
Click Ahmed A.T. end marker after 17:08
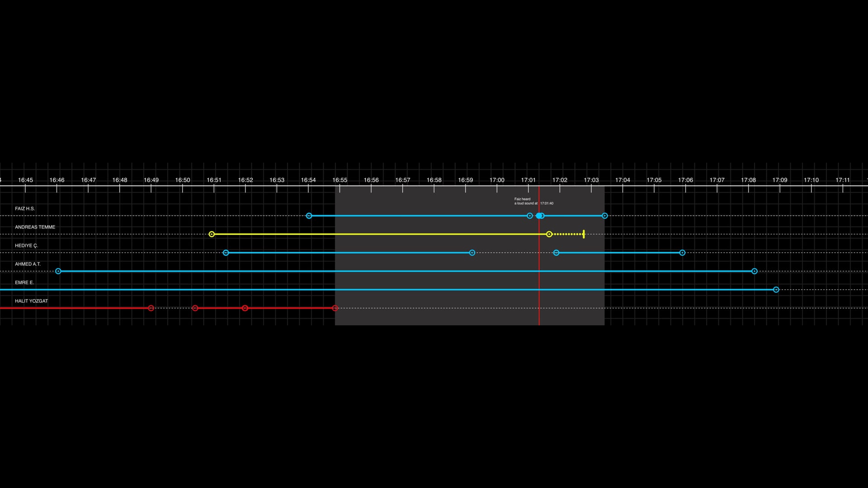755,271
